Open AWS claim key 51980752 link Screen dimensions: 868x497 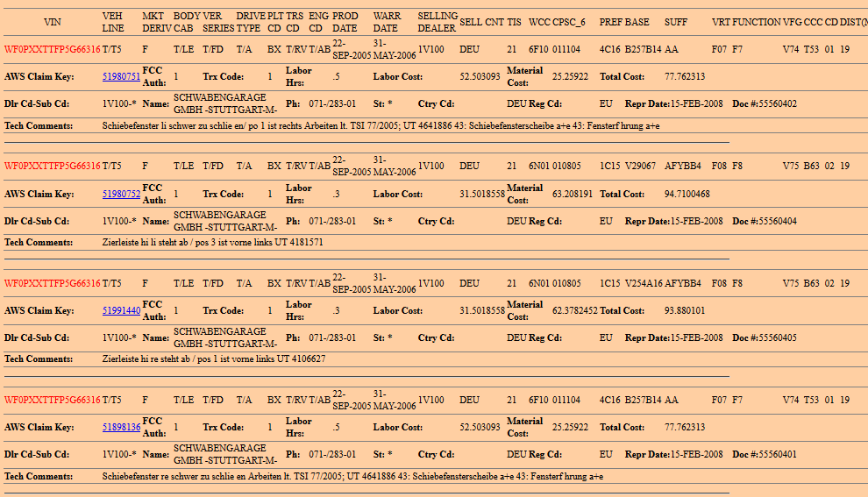[121, 194]
